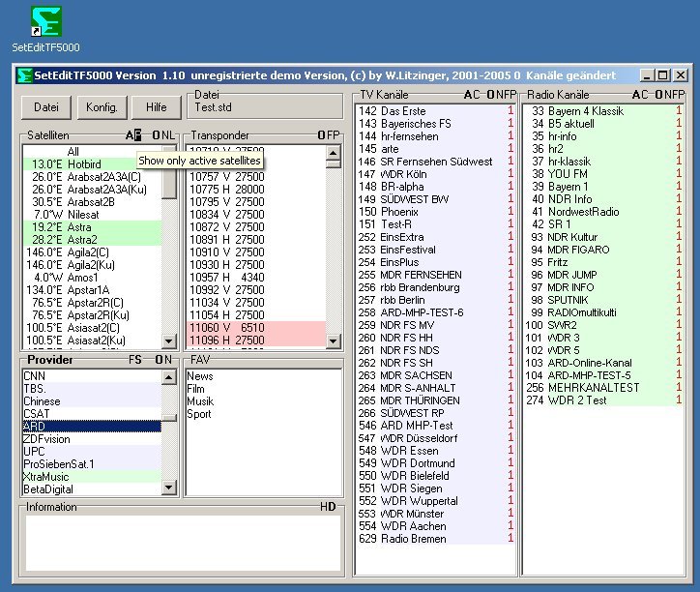Select the 19.2°E Astra satellite

tap(92, 227)
